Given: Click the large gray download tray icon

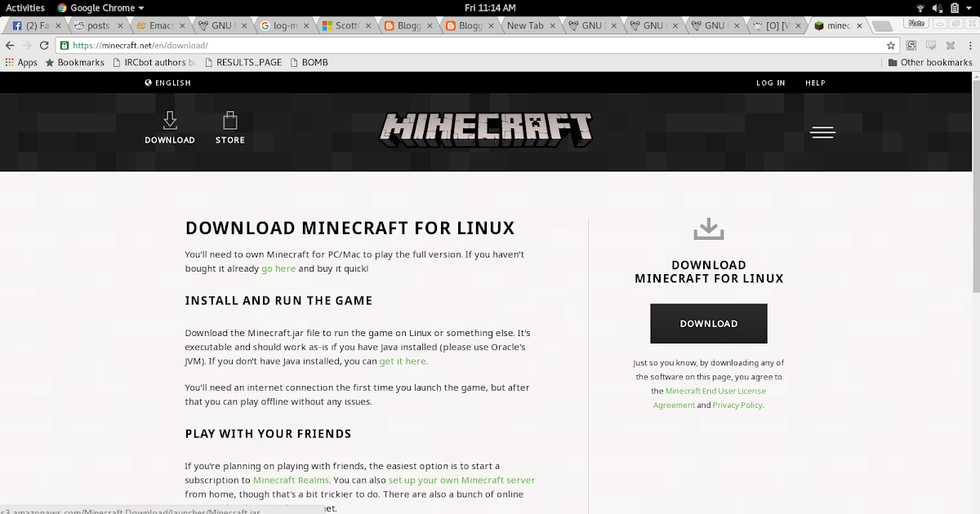Looking at the screenshot, I should (x=709, y=229).
